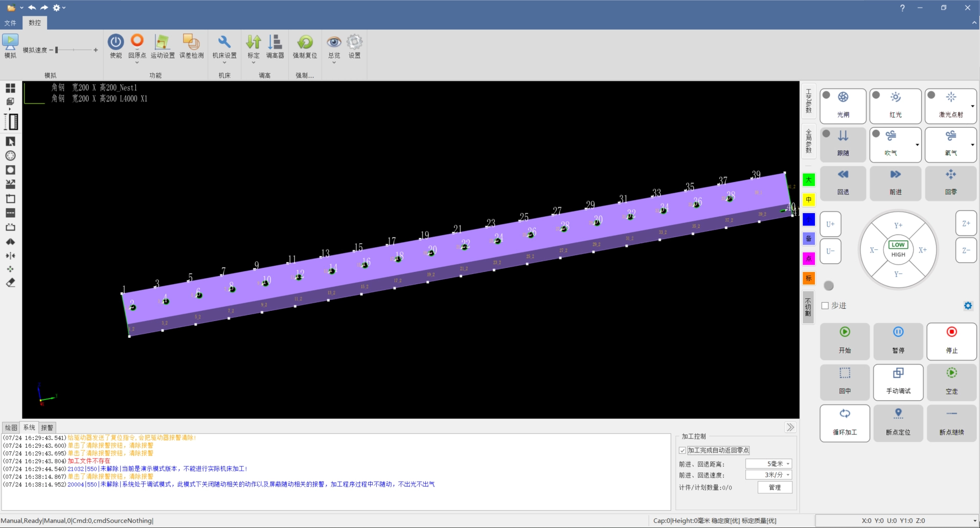This screenshot has height=528, width=980.
Task: Click the 断点定位 breakpoint locate icon
Action: [898, 422]
